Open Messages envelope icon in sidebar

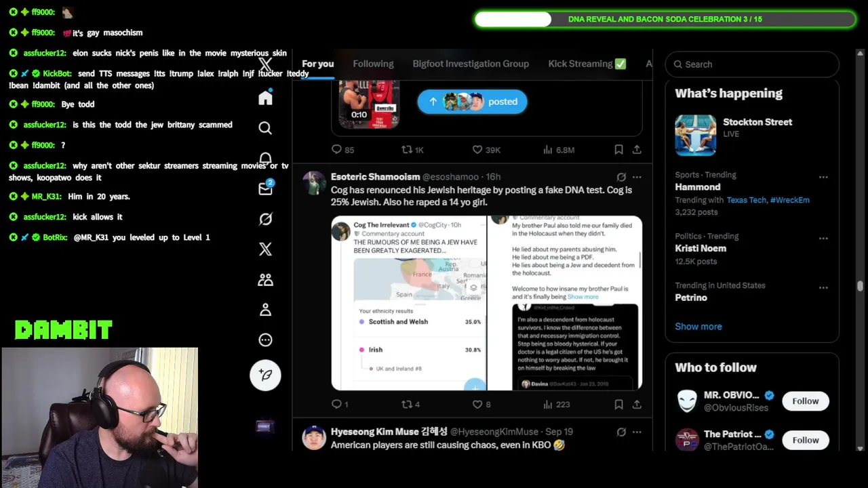click(265, 188)
